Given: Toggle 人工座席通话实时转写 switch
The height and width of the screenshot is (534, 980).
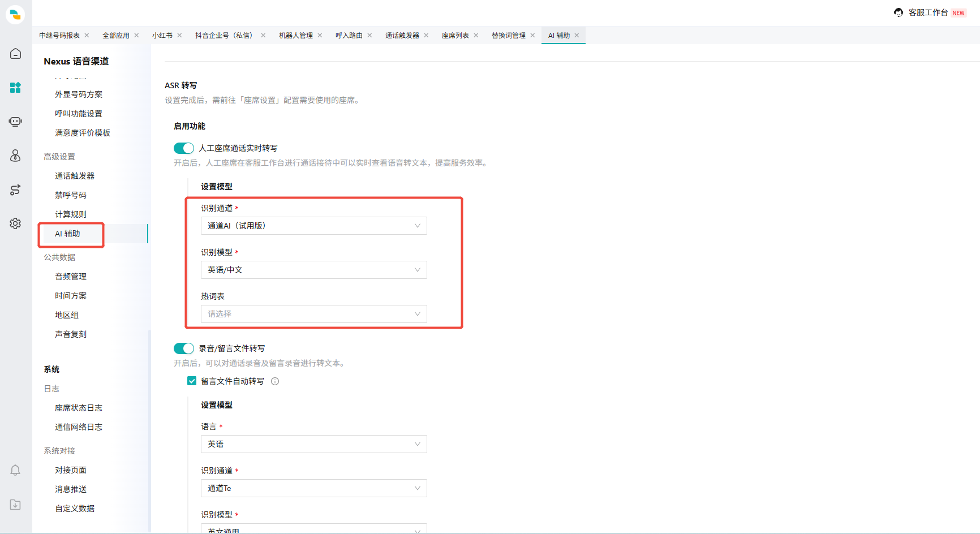Looking at the screenshot, I should [184, 148].
